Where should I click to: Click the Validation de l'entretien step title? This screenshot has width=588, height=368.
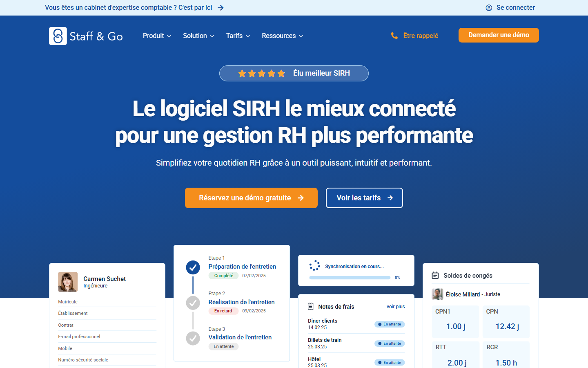[240, 337]
